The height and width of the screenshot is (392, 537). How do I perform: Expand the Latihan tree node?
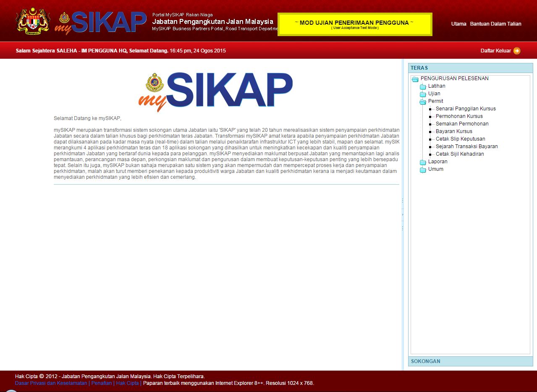pyautogui.click(x=437, y=86)
